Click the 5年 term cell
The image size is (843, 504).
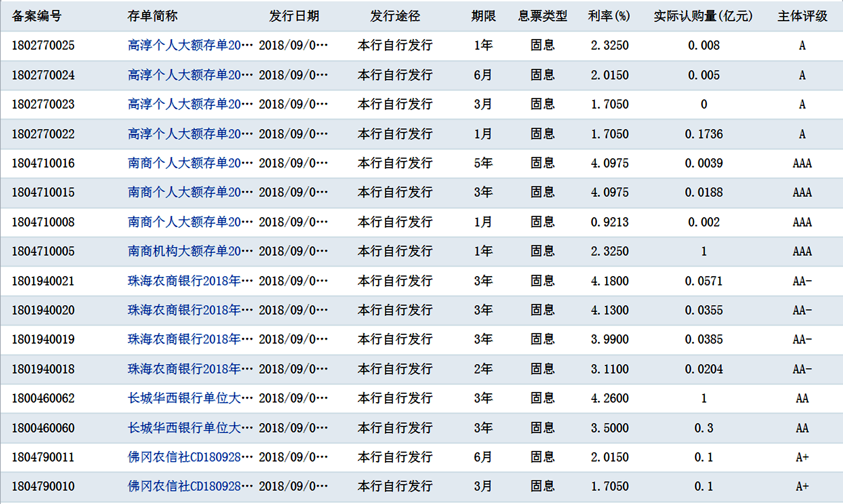click(x=483, y=163)
